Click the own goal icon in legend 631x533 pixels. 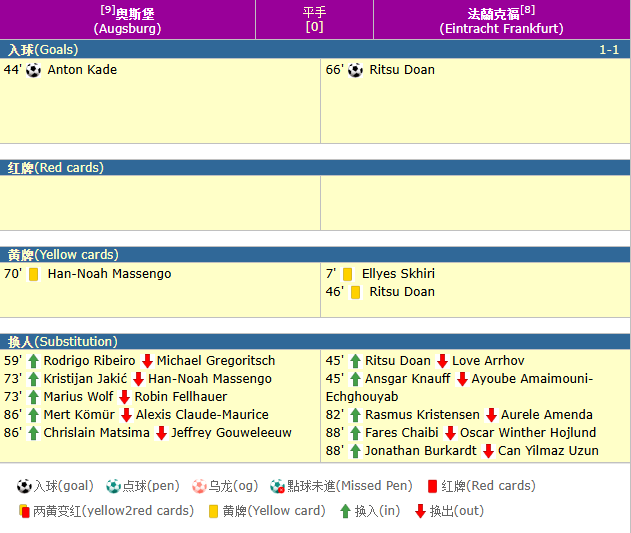point(198,486)
